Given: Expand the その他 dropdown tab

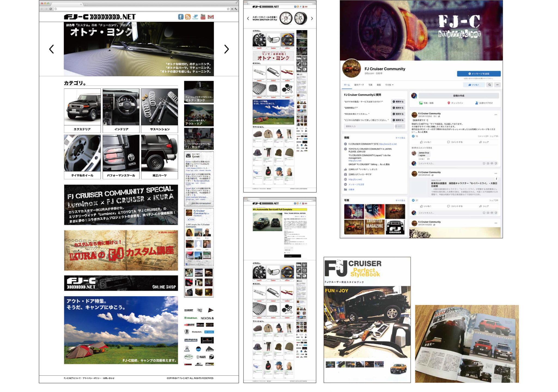Looking at the screenshot, I should (389, 85).
